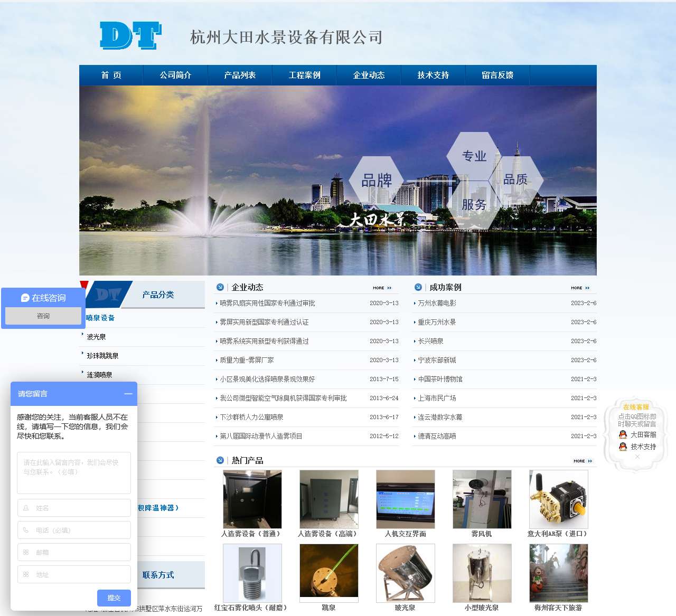Click the phone icon in the 电话 field

coord(25,530)
